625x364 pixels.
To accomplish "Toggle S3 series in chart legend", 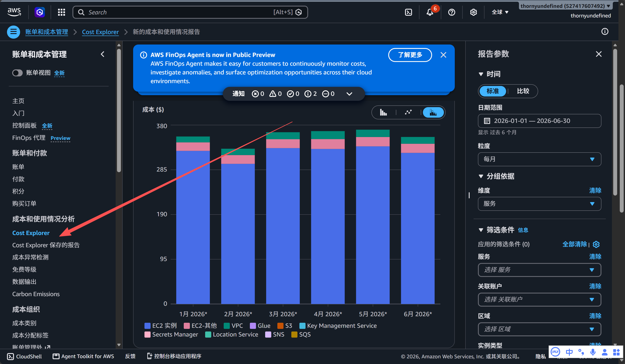I will (x=285, y=326).
